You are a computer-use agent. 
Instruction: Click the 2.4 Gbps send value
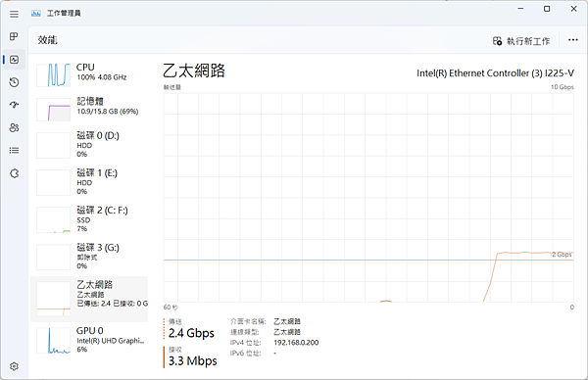(191, 333)
